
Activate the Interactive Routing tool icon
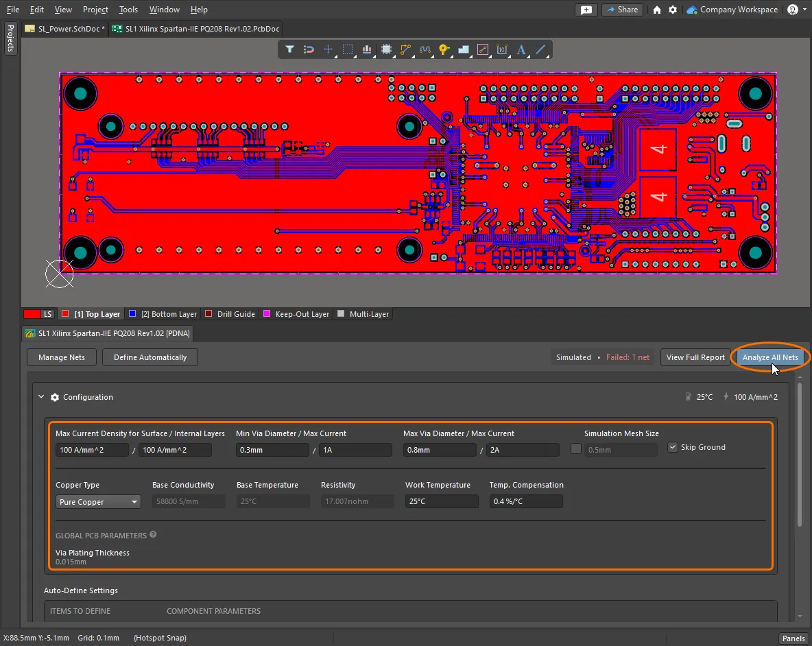coord(405,49)
